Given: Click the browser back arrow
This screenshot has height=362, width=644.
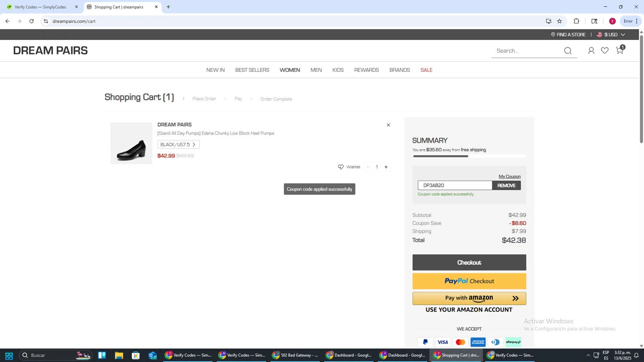Looking at the screenshot, I should [x=7, y=21].
